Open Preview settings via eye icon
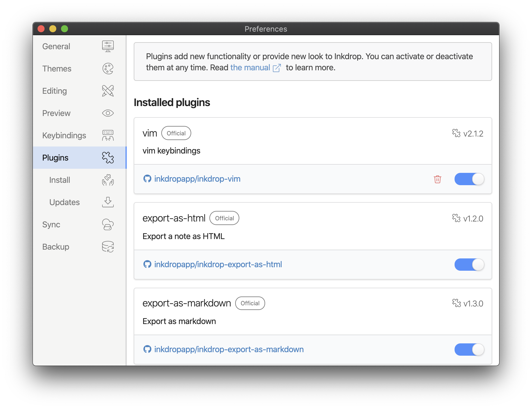This screenshot has height=409, width=532. pyautogui.click(x=108, y=113)
